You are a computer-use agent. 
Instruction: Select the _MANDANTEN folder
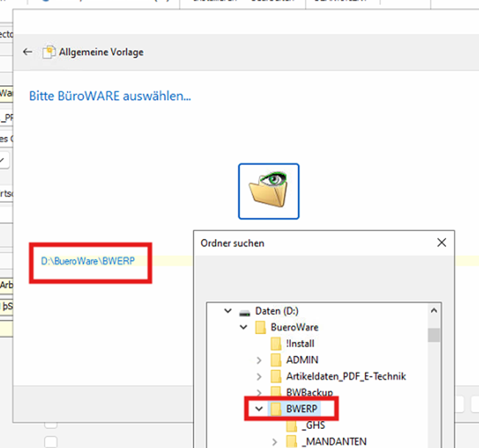coord(334,442)
